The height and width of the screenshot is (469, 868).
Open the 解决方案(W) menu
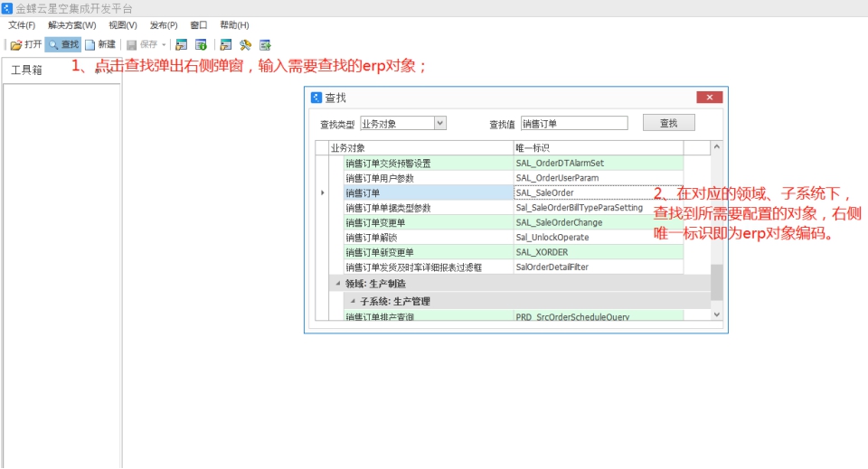click(72, 25)
